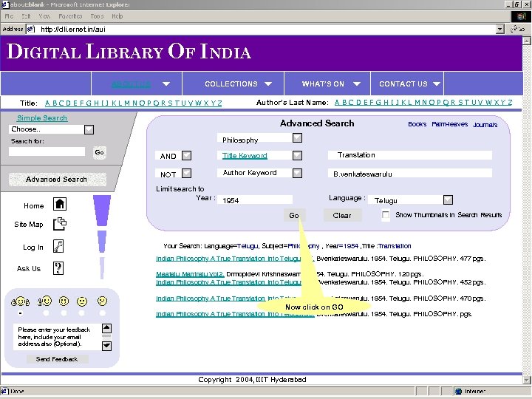Select radio under neutral face

tap(82, 313)
